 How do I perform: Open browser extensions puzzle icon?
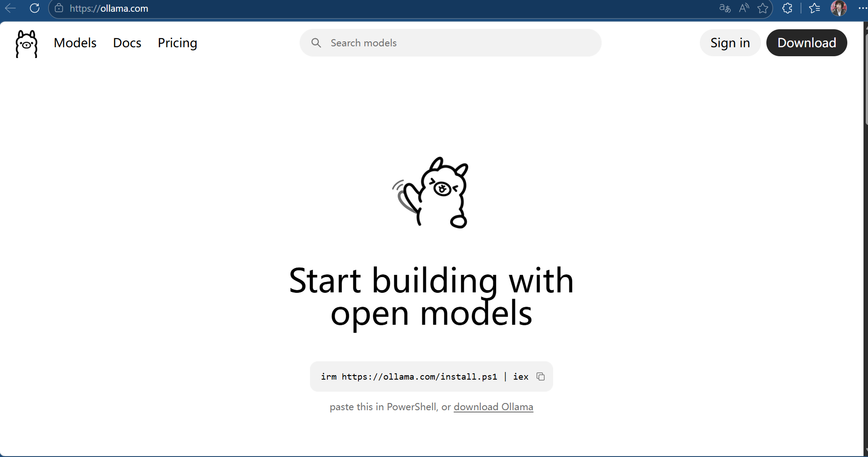pos(787,8)
